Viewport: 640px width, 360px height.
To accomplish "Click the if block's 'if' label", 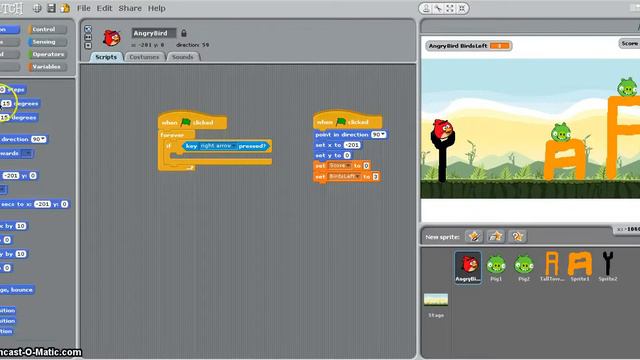I will (169, 146).
